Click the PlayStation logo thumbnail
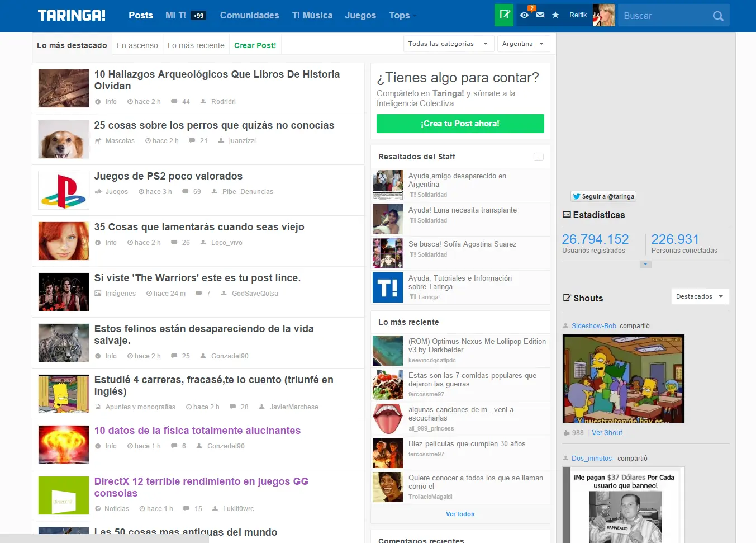Image resolution: width=756 pixels, height=543 pixels. coord(64,190)
